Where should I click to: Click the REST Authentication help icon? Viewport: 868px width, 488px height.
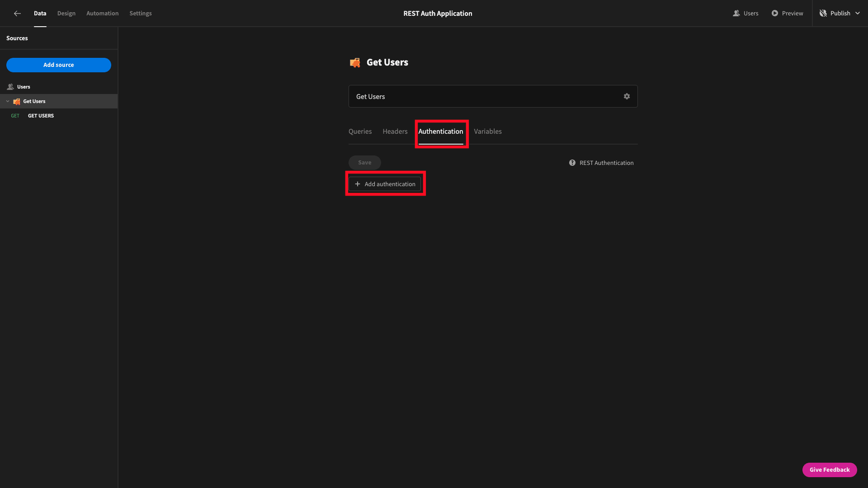pos(573,163)
